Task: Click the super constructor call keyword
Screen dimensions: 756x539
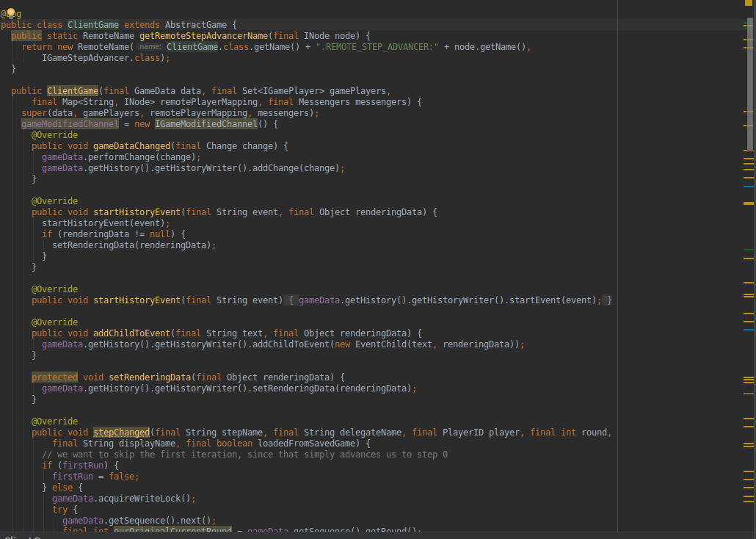Action: tap(34, 113)
